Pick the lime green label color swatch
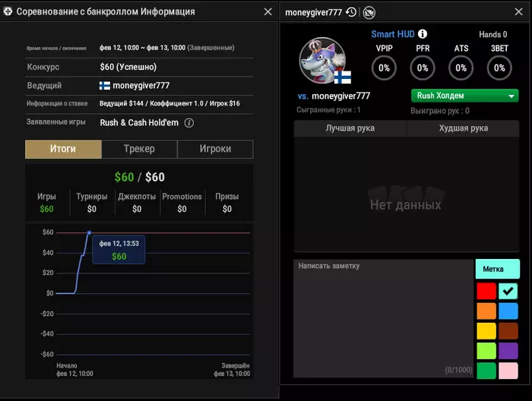This screenshot has width=532, height=401. pos(486,351)
